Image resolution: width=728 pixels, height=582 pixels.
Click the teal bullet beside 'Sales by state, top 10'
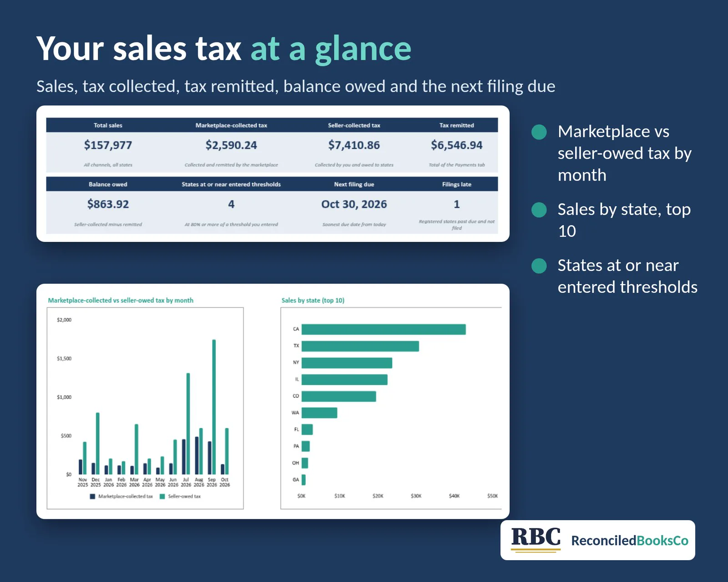(539, 210)
